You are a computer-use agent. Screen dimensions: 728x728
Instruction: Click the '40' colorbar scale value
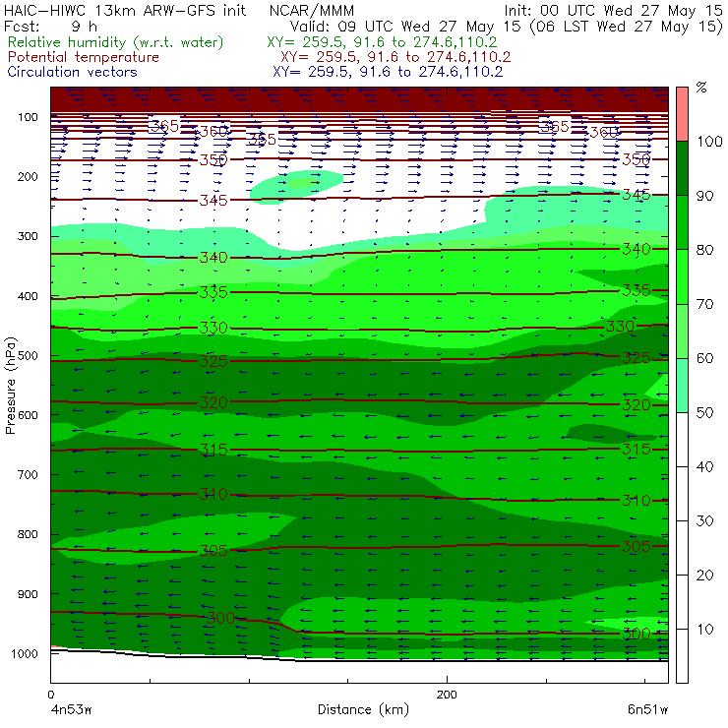[x=704, y=466]
